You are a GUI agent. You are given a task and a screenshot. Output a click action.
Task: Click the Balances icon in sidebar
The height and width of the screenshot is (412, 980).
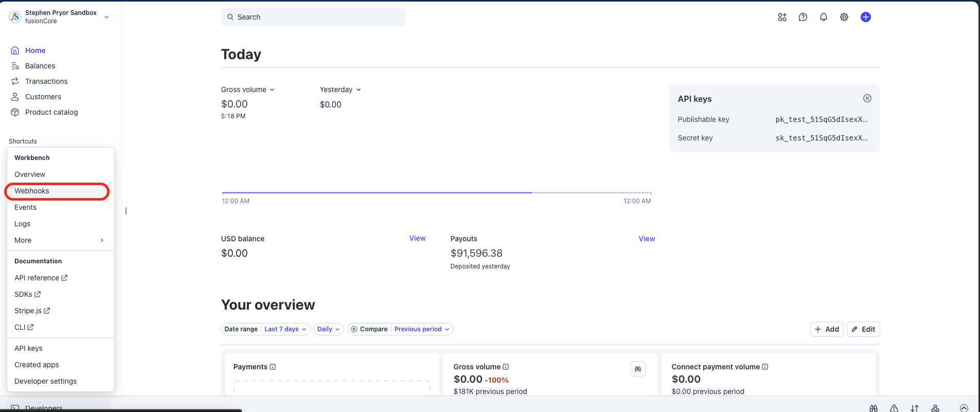point(15,66)
